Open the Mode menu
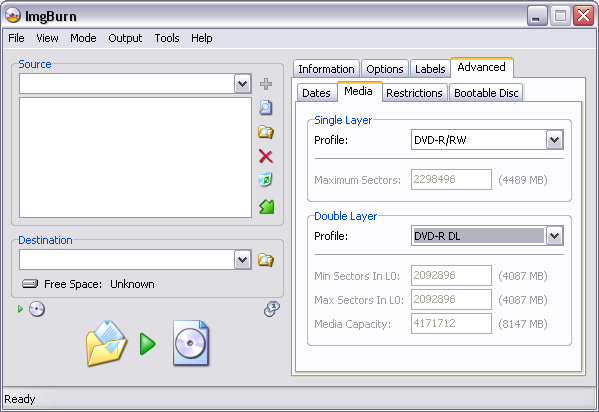 pyautogui.click(x=83, y=38)
